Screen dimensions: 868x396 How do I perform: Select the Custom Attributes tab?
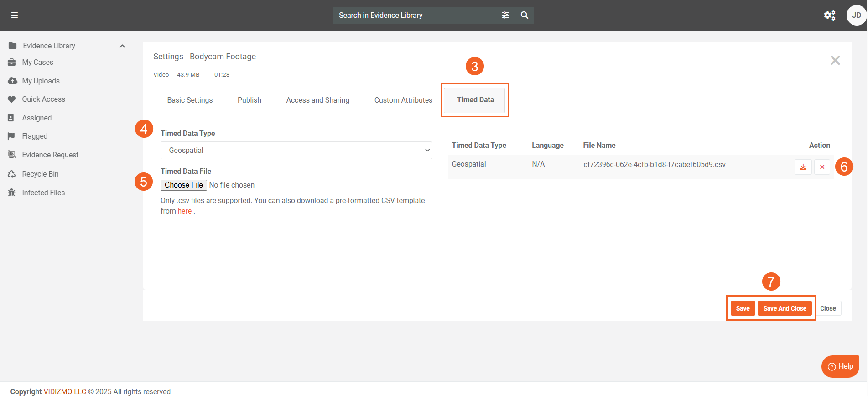click(x=403, y=100)
